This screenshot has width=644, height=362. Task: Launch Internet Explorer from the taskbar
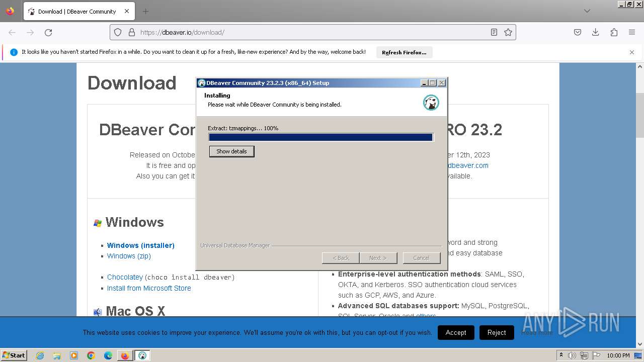click(40, 355)
